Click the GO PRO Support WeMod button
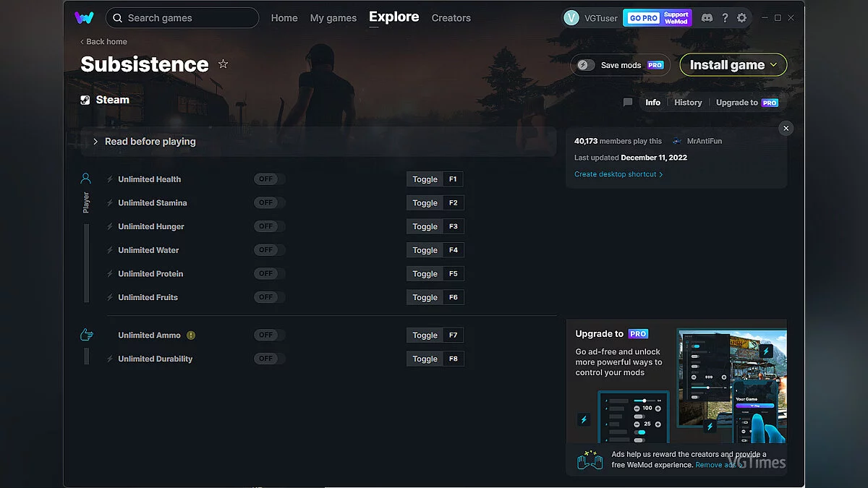 (658, 18)
